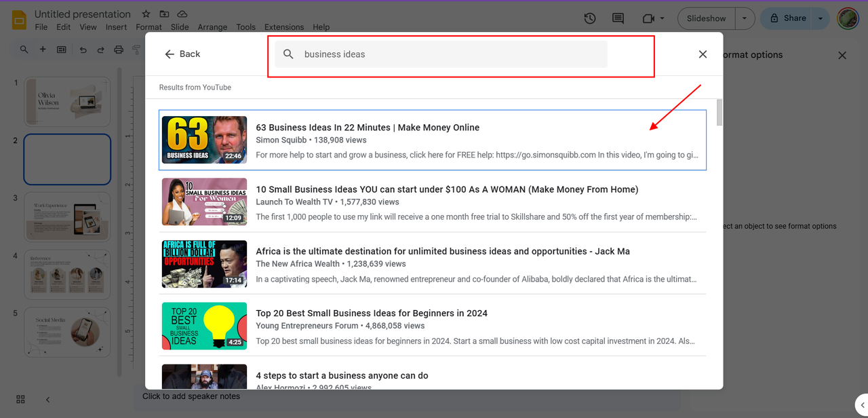Open the Arrange menu
This screenshot has height=418, width=868.
click(212, 27)
